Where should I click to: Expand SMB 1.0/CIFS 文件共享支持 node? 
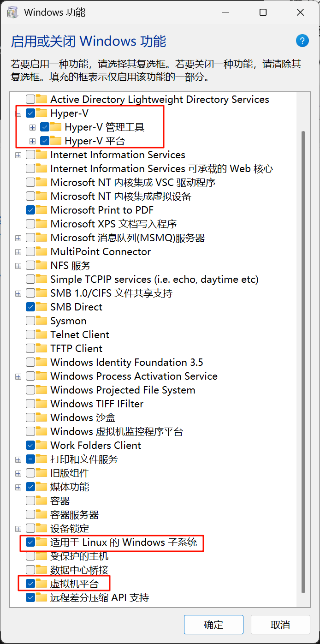[18, 293]
